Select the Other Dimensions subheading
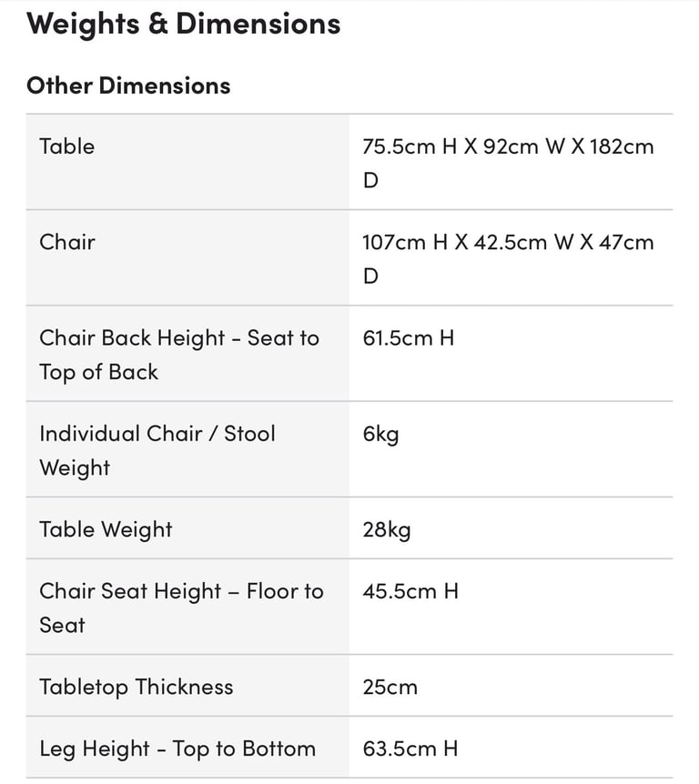Image resolution: width=699 pixels, height=784 pixels. point(128,85)
